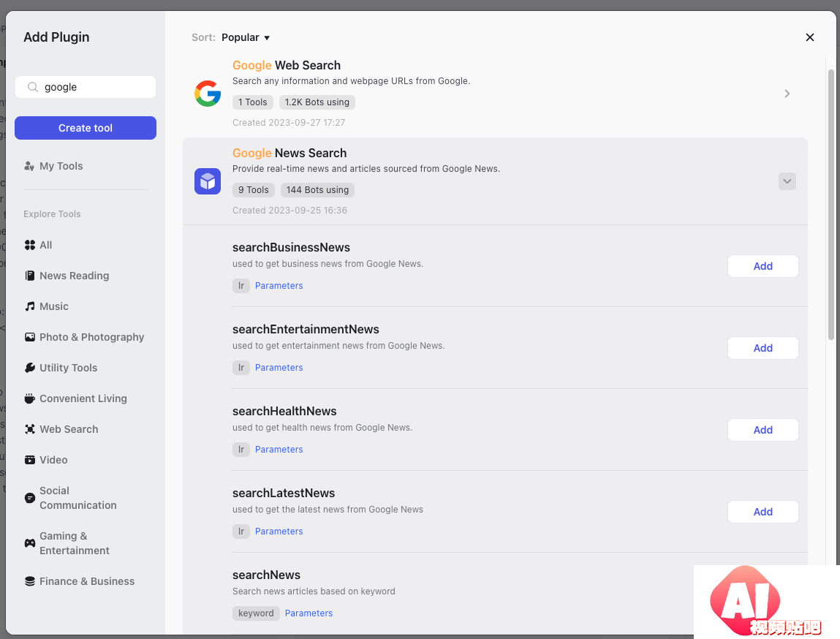Screen dimensions: 840x639
Task: Open the Sort Popular dropdown
Action: (x=246, y=37)
